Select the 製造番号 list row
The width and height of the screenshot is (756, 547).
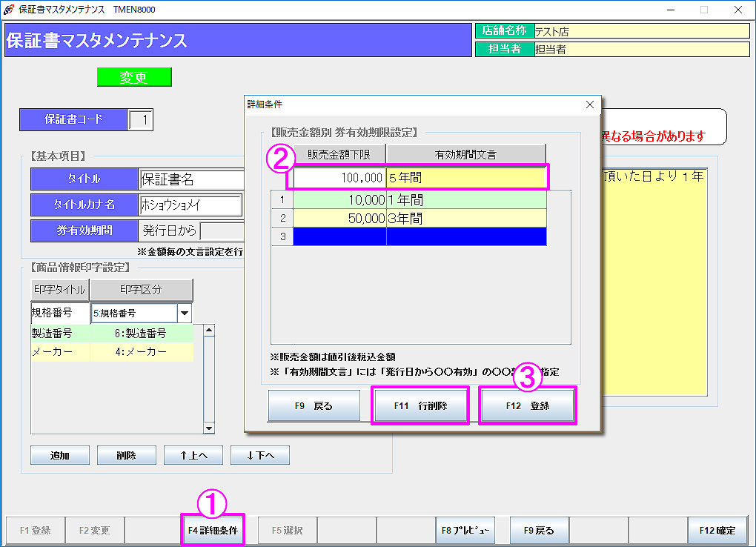111,334
